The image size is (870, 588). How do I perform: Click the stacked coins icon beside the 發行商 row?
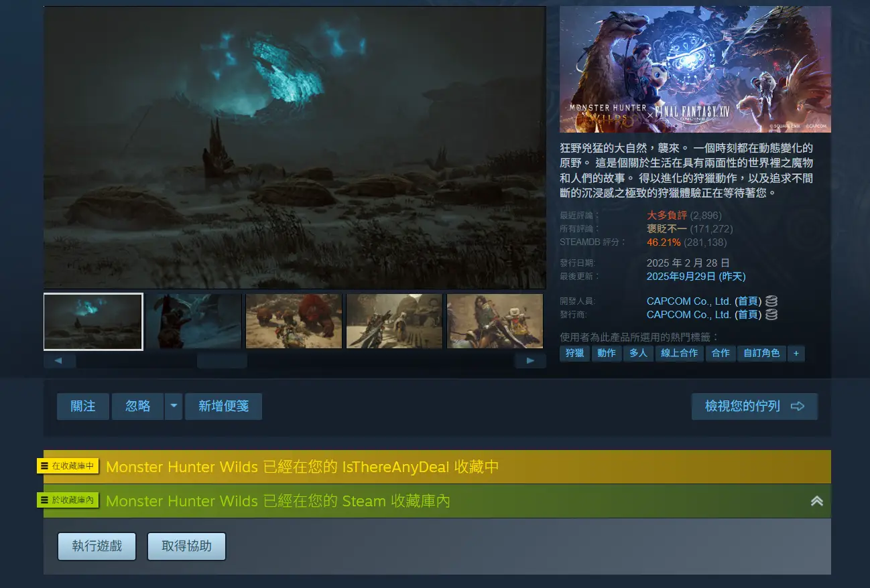pos(771,314)
